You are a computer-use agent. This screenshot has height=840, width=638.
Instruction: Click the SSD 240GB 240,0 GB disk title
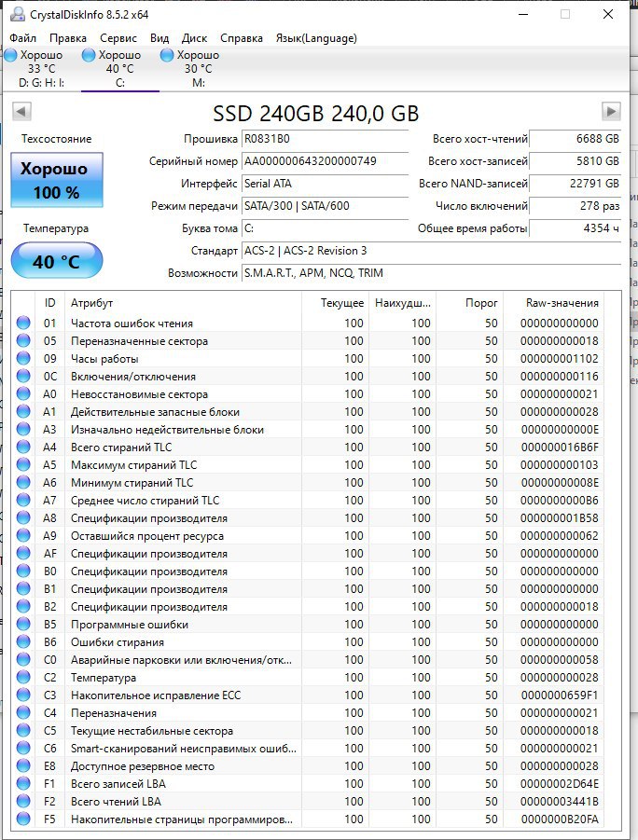pos(316,113)
